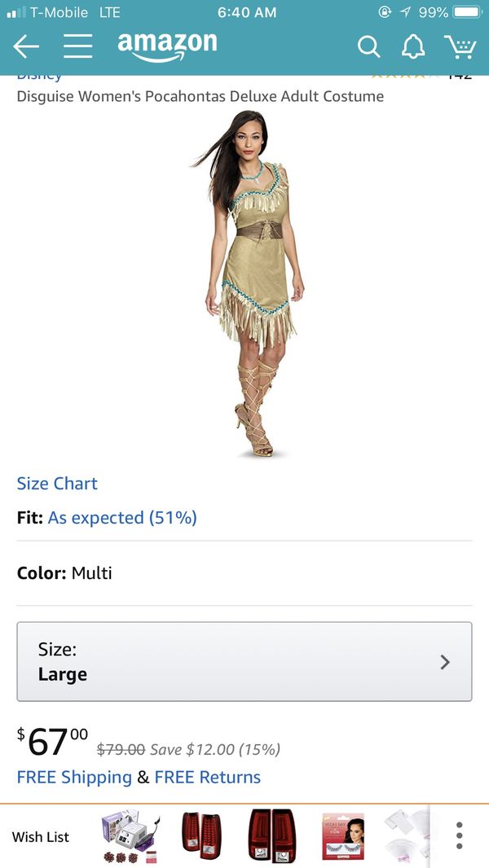
Task: Open the hamburger menu
Action: coord(77,46)
